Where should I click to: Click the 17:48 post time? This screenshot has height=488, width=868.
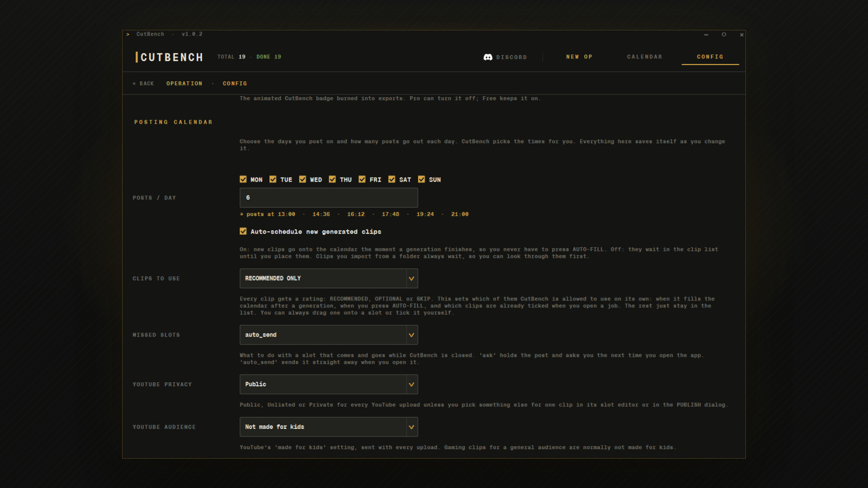tap(391, 214)
